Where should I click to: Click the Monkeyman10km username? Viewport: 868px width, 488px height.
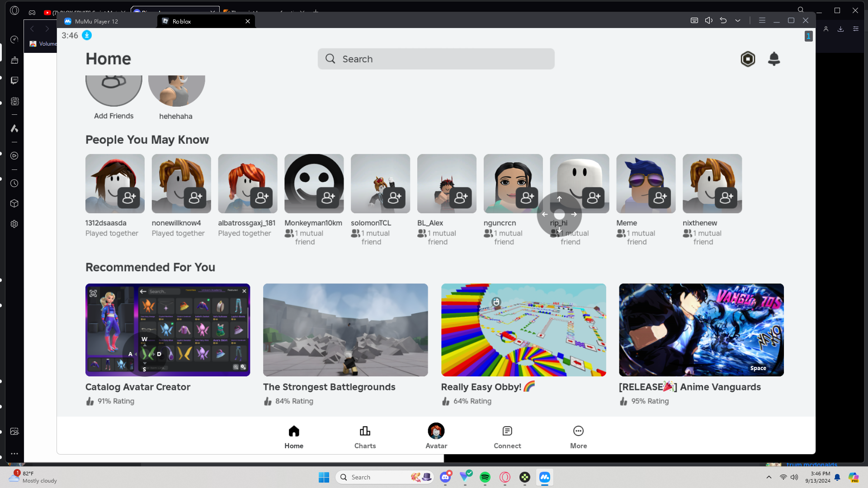click(313, 223)
